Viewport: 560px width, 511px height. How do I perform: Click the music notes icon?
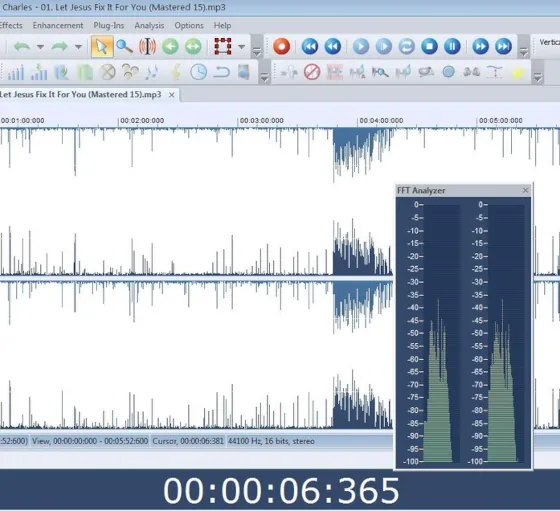tap(152, 72)
